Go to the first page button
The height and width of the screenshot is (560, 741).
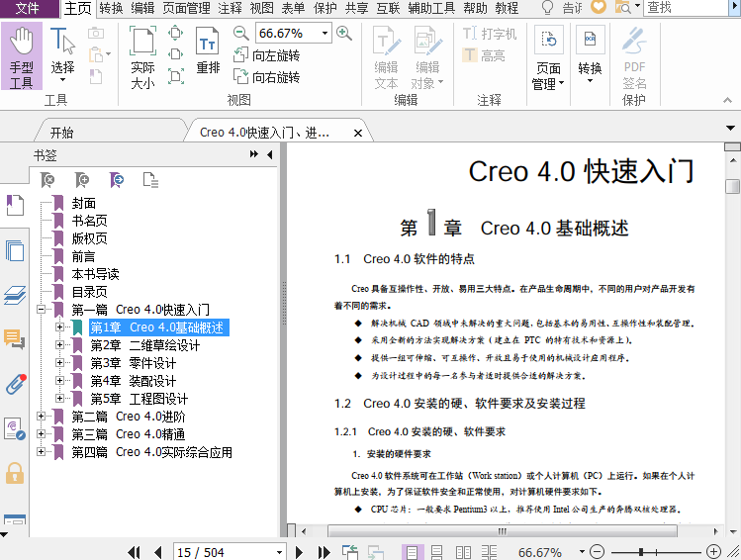(x=135, y=552)
